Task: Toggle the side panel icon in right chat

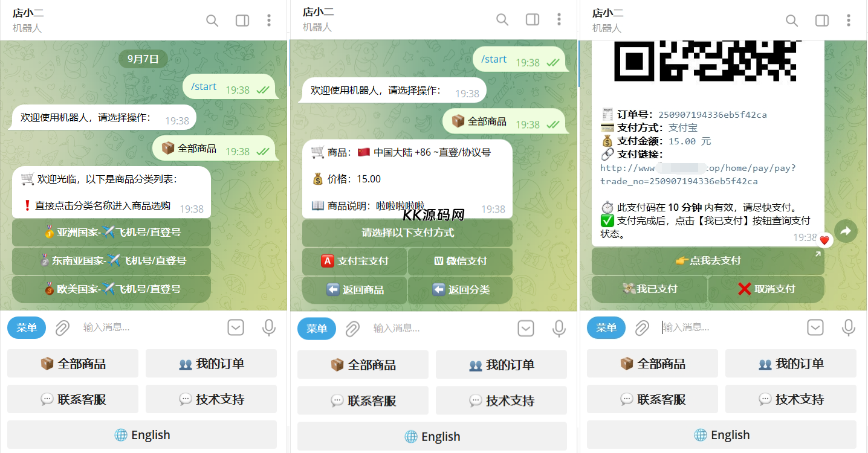Action: click(822, 21)
